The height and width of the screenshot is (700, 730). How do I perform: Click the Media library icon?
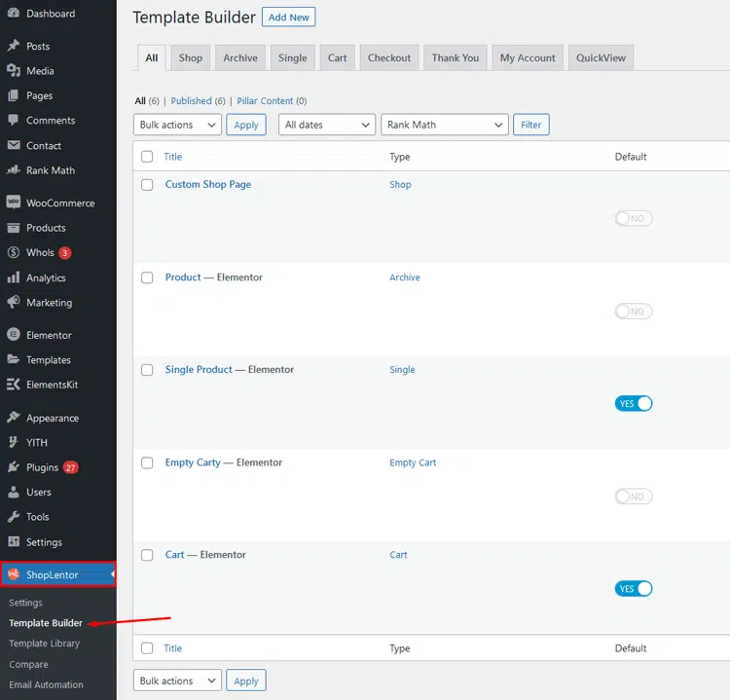[x=14, y=70]
